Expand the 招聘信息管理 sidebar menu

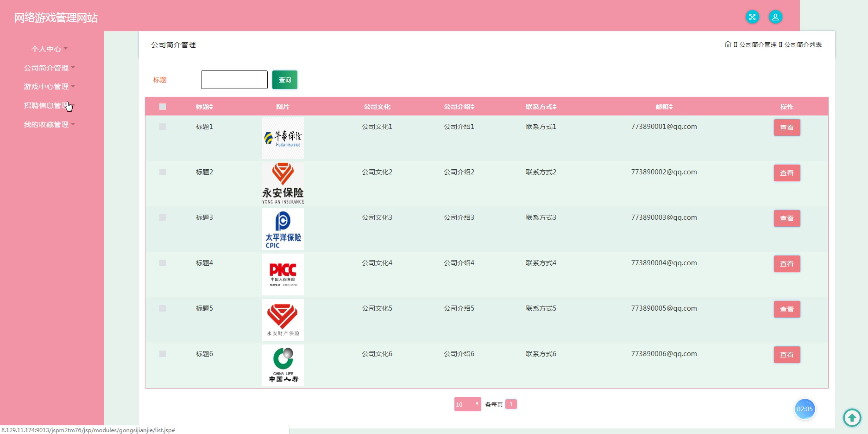(x=49, y=106)
